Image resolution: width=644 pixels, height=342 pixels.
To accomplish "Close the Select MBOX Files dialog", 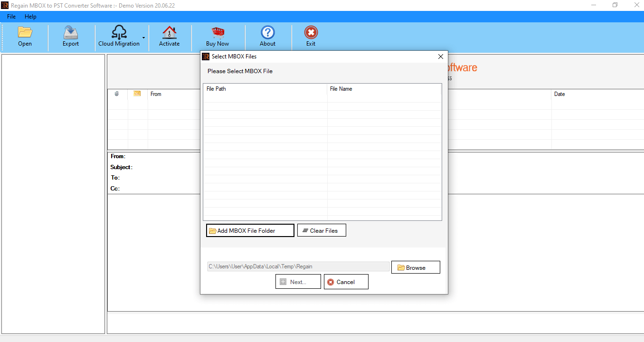I will click(x=440, y=56).
